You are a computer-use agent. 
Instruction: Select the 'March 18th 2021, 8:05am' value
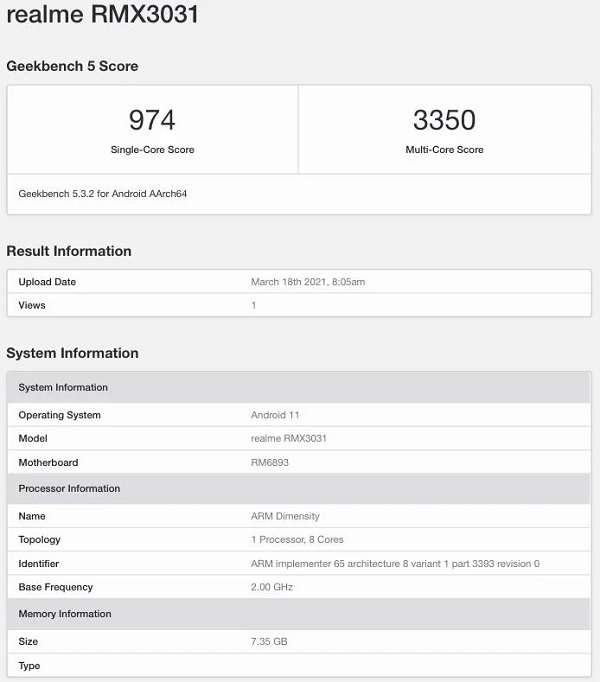(x=308, y=282)
